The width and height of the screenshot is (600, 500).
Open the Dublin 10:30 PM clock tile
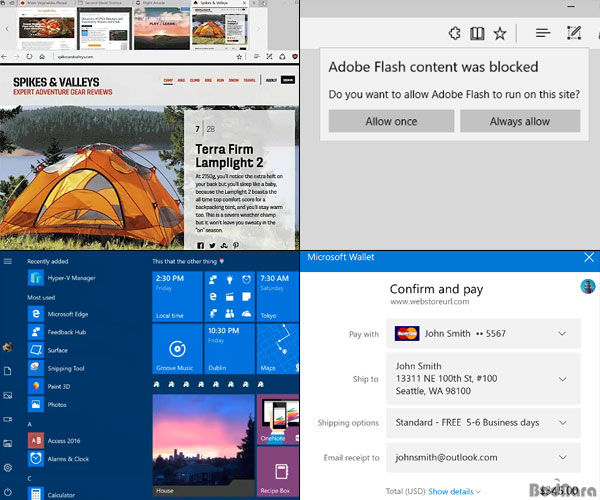[x=230, y=349]
